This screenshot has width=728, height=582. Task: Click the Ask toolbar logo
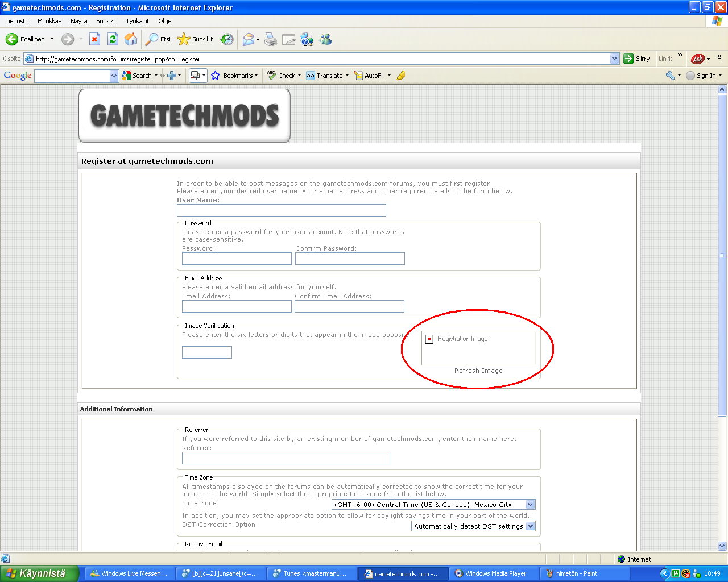click(697, 59)
